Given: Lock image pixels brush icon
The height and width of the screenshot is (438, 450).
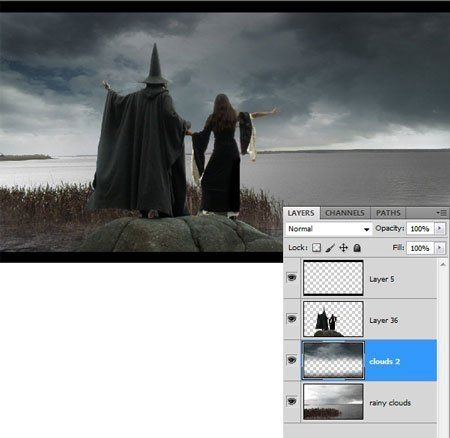Looking at the screenshot, I should [330, 248].
